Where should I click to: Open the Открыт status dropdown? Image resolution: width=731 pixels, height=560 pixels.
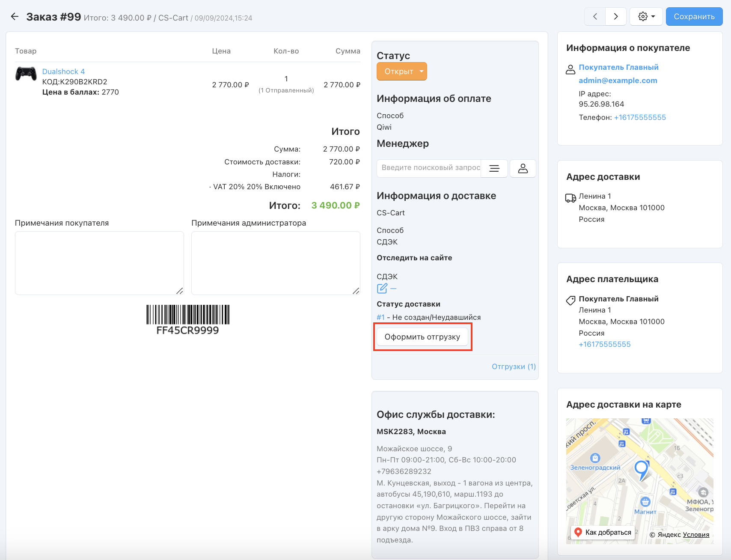401,71
